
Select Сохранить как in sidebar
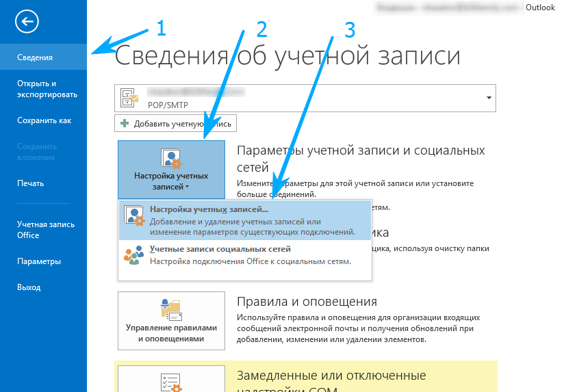[x=43, y=120]
